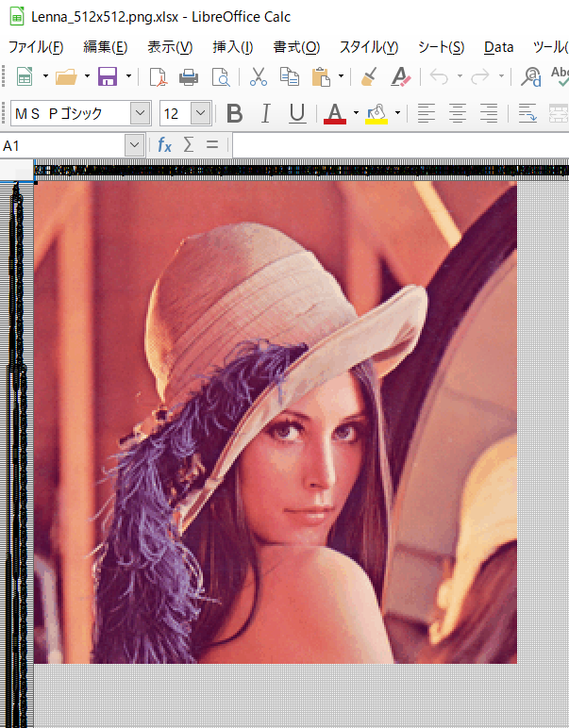Click the Print icon
The height and width of the screenshot is (728, 569).
coord(189,77)
